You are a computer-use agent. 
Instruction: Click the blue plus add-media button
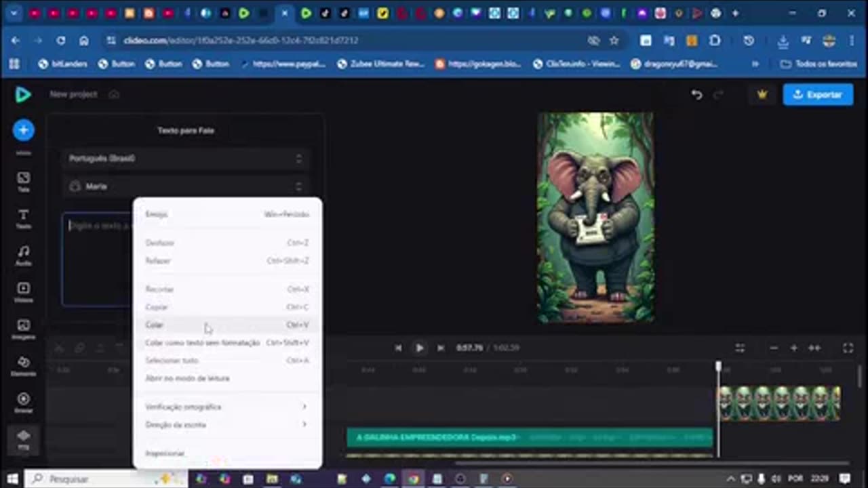tap(23, 129)
